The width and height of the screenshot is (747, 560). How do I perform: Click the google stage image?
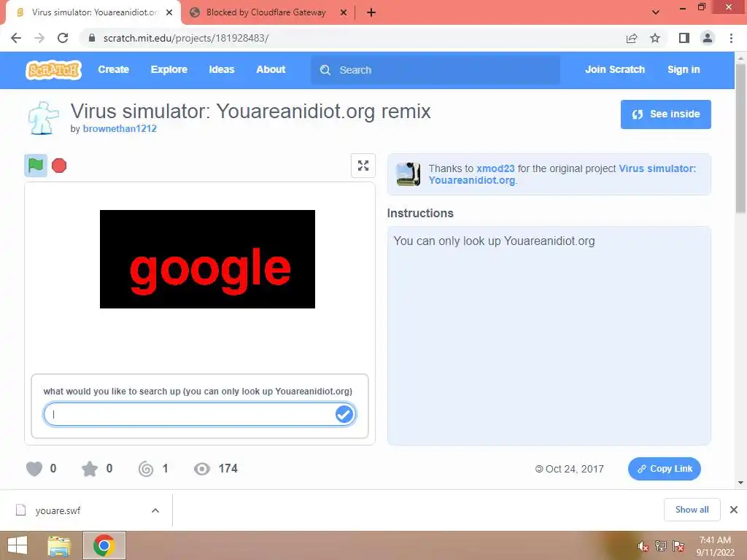tap(207, 259)
